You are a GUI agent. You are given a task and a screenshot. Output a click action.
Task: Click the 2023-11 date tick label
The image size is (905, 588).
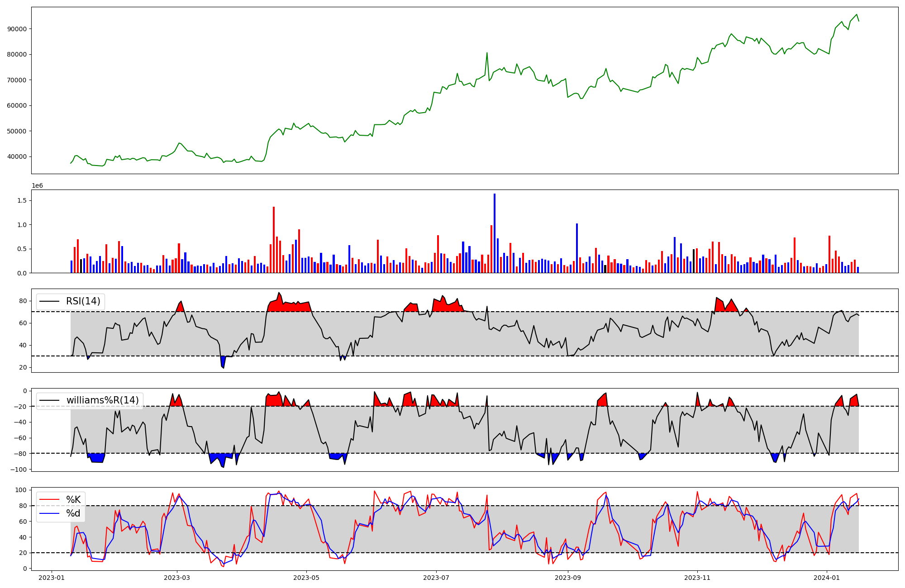click(697, 578)
